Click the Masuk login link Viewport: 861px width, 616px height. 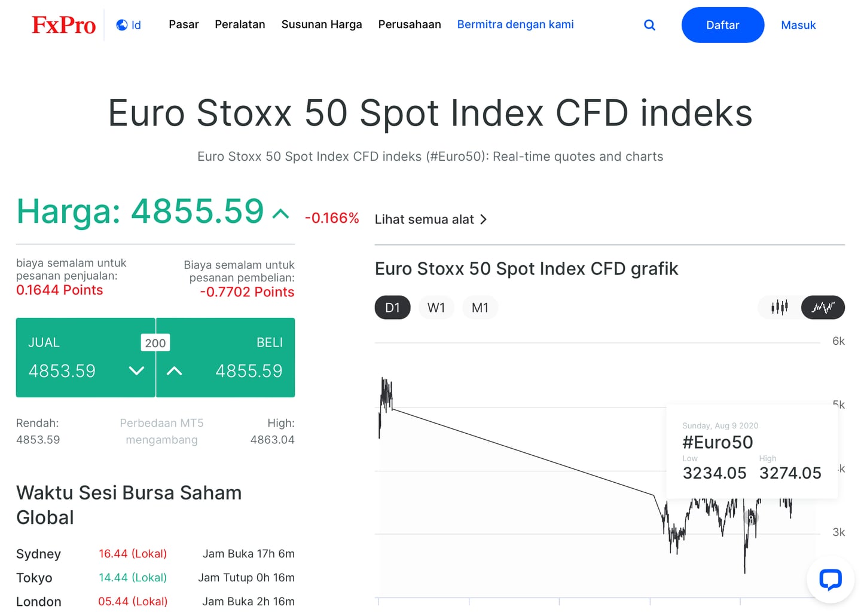798,24
